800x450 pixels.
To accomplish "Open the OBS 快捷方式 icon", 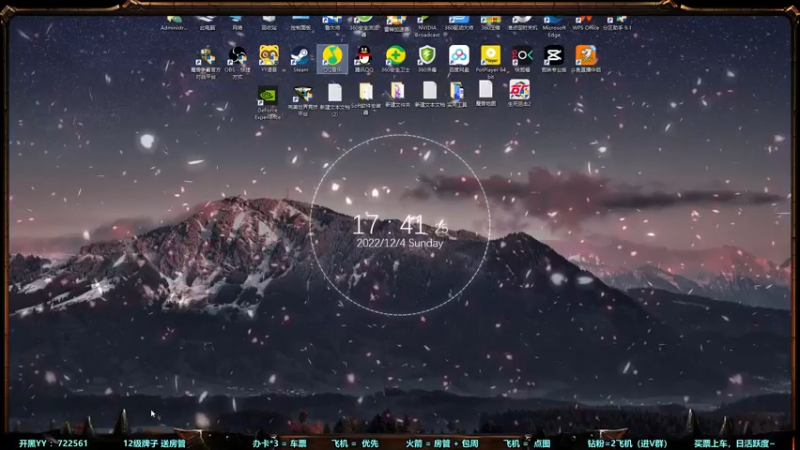I will (x=237, y=62).
